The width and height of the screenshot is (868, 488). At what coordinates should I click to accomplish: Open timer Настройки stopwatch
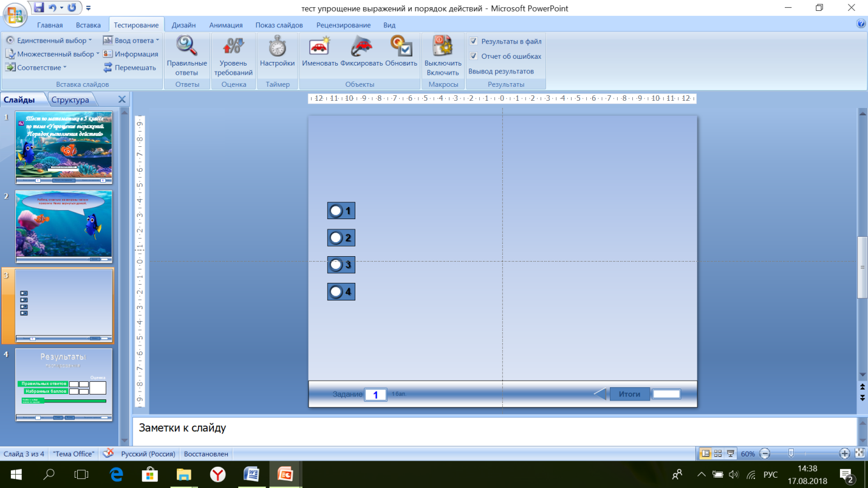tap(277, 52)
